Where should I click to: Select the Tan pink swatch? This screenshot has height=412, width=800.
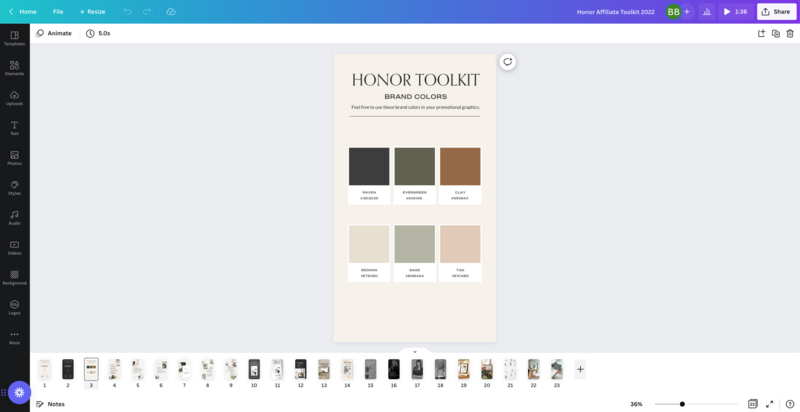460,244
